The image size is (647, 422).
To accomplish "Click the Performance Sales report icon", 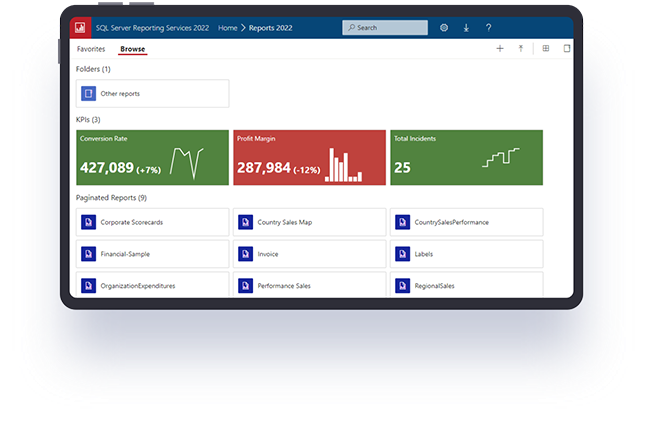I will pyautogui.click(x=246, y=286).
